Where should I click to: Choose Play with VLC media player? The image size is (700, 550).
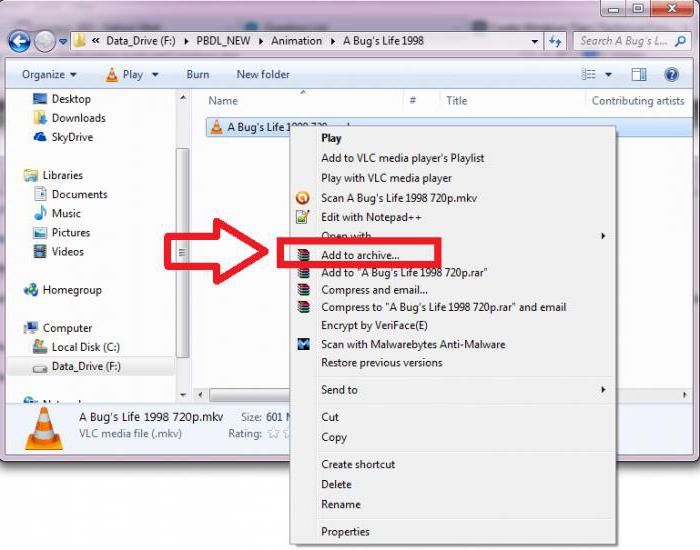(386, 178)
